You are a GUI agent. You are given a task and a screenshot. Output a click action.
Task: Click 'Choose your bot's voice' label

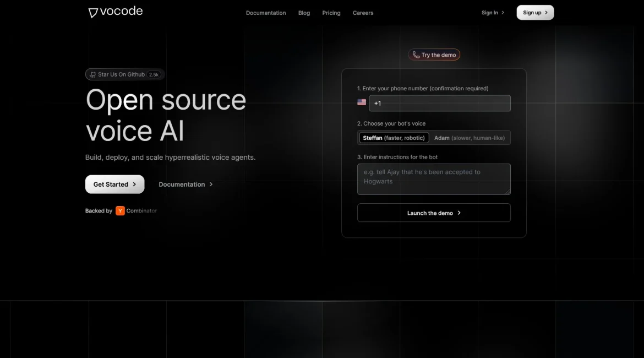(x=391, y=123)
